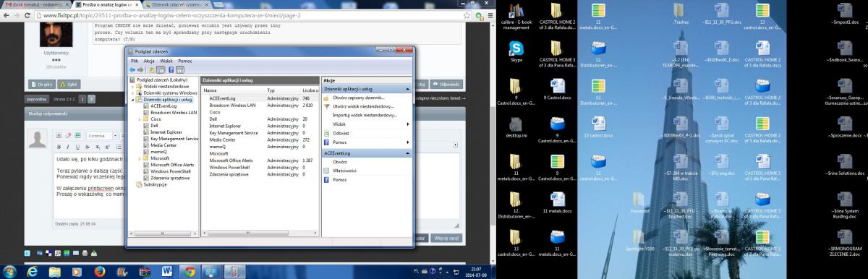Select the Microsoft Office Alerts list row

pyautogui.click(x=260, y=160)
